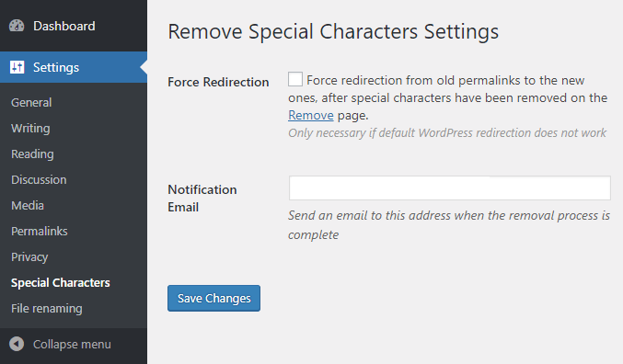
Task: Go to Writing settings
Action: [30, 128]
